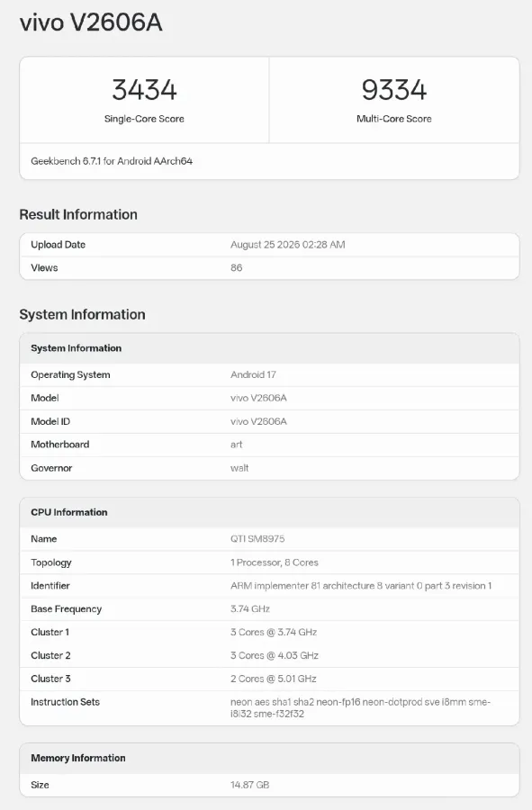
Task: Click the Geekbench 6.7.1 for Android AArch64 text
Action: pyautogui.click(x=112, y=161)
